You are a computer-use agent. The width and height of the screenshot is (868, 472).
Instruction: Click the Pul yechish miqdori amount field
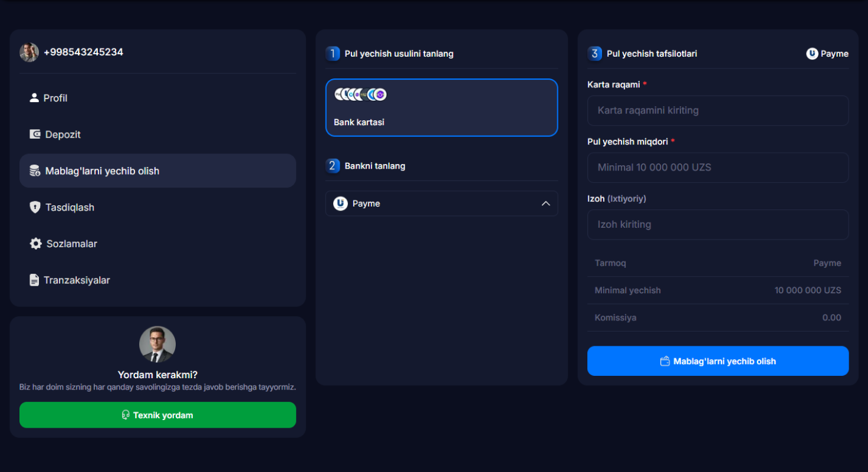pyautogui.click(x=718, y=168)
